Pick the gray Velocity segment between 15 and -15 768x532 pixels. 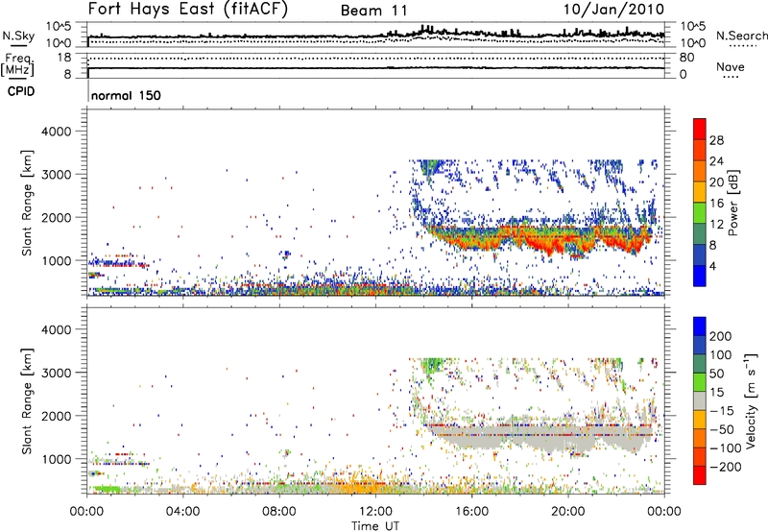click(700, 400)
